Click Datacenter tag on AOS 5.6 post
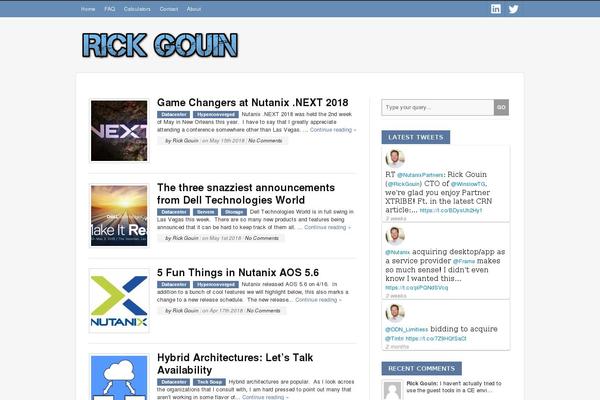600x400 pixels. pyautogui.click(x=173, y=284)
